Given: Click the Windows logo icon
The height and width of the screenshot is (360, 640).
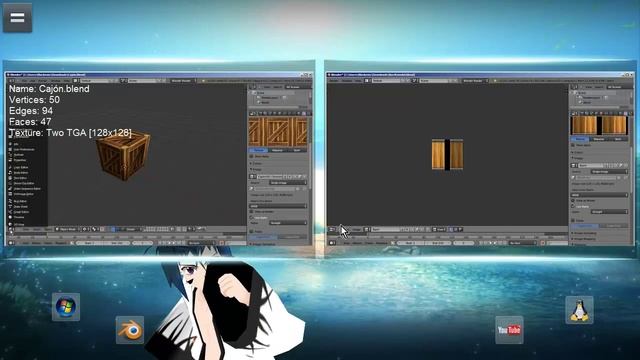Looking at the screenshot, I should [66, 307].
